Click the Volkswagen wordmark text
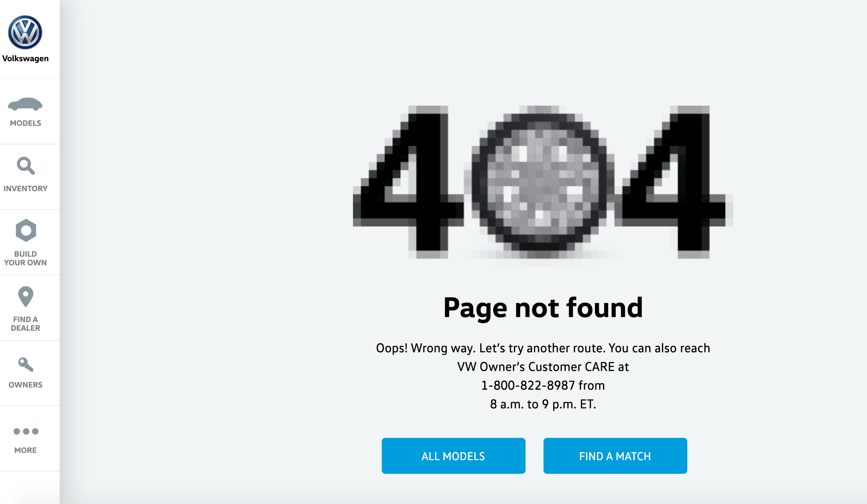 [25, 59]
